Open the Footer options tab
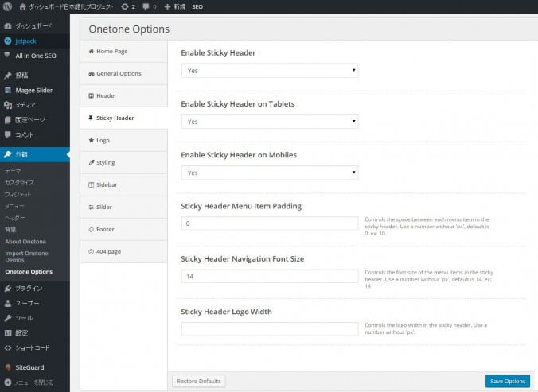The width and height of the screenshot is (538, 392). click(x=105, y=229)
